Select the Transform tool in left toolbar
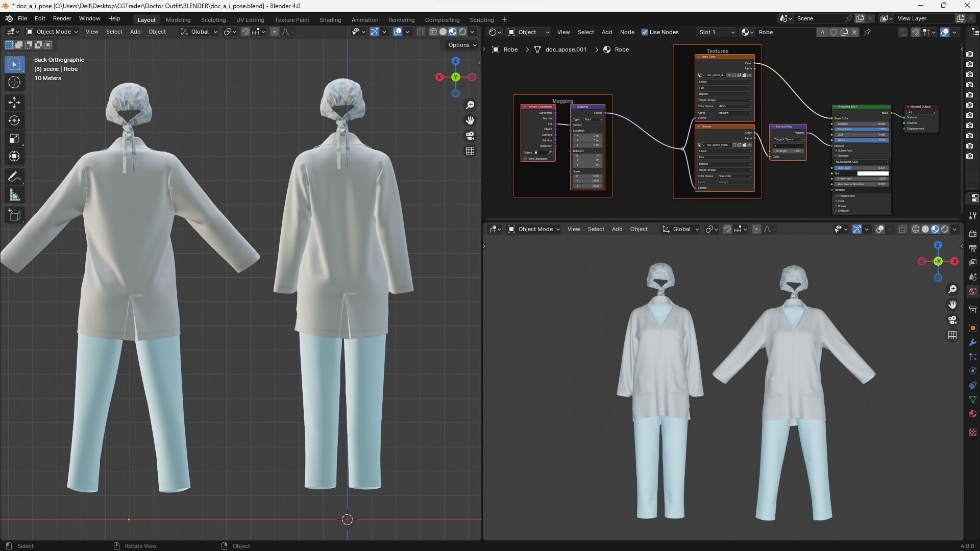 point(14,156)
